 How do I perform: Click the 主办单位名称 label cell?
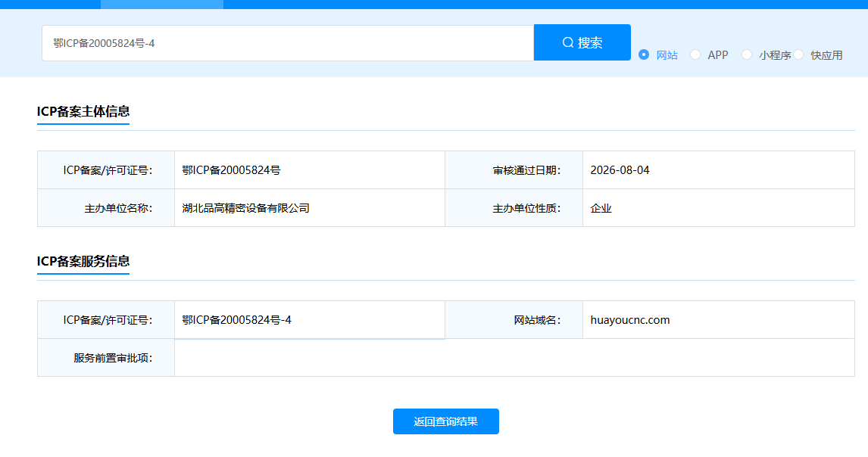click(x=106, y=208)
